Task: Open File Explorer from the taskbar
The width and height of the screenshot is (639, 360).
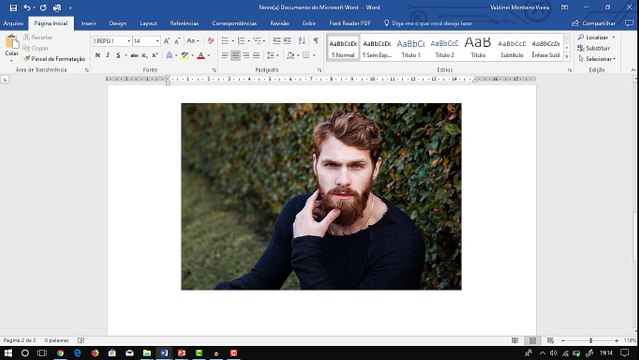Action: 147,353
